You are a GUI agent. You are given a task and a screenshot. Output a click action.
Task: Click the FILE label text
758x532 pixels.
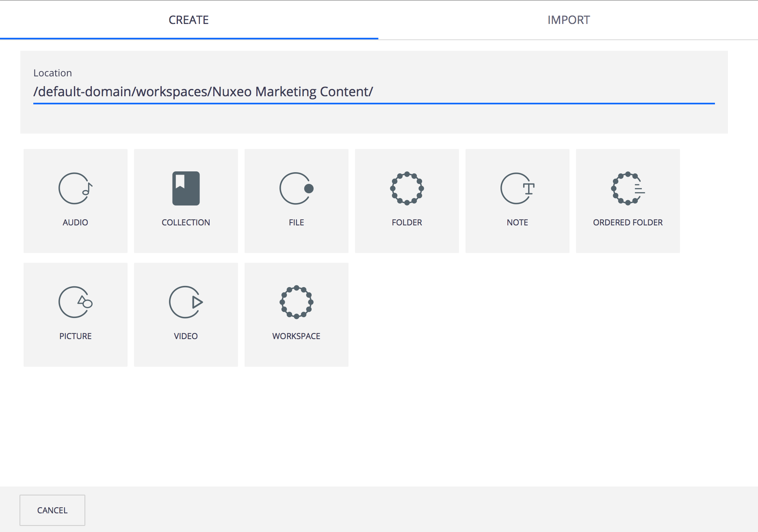coord(297,223)
